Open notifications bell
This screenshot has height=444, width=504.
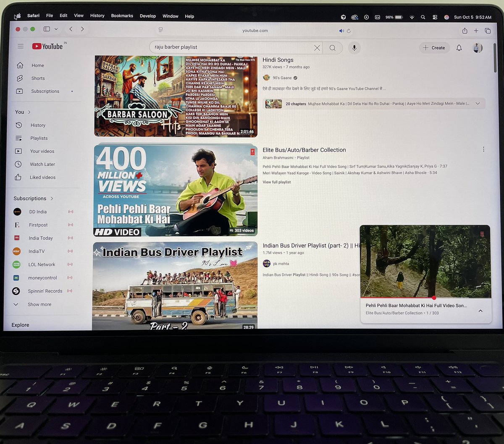coord(459,48)
